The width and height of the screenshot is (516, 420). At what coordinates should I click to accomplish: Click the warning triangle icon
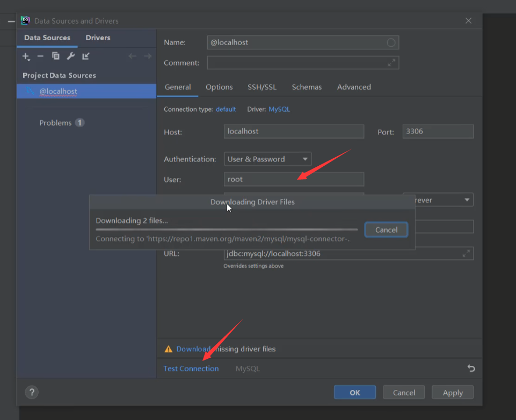(x=169, y=349)
